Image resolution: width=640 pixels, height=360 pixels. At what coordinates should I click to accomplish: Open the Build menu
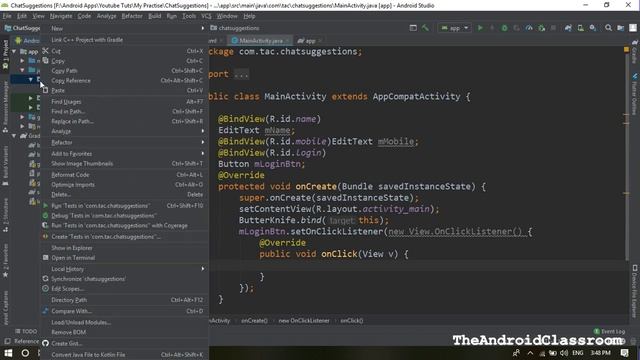click(154, 16)
